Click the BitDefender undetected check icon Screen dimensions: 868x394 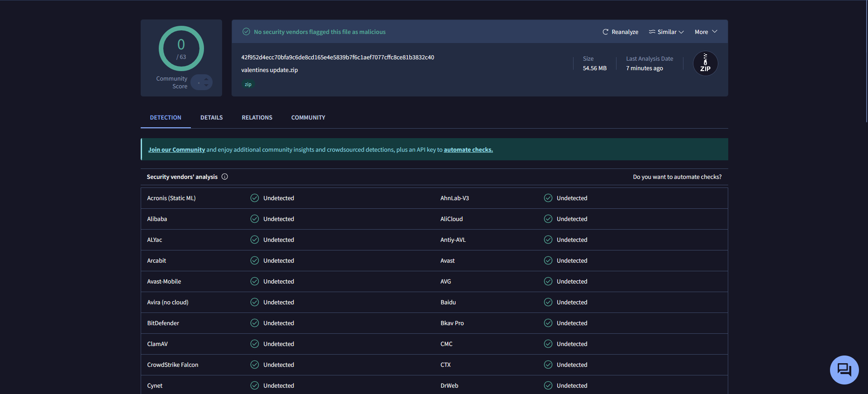point(255,323)
